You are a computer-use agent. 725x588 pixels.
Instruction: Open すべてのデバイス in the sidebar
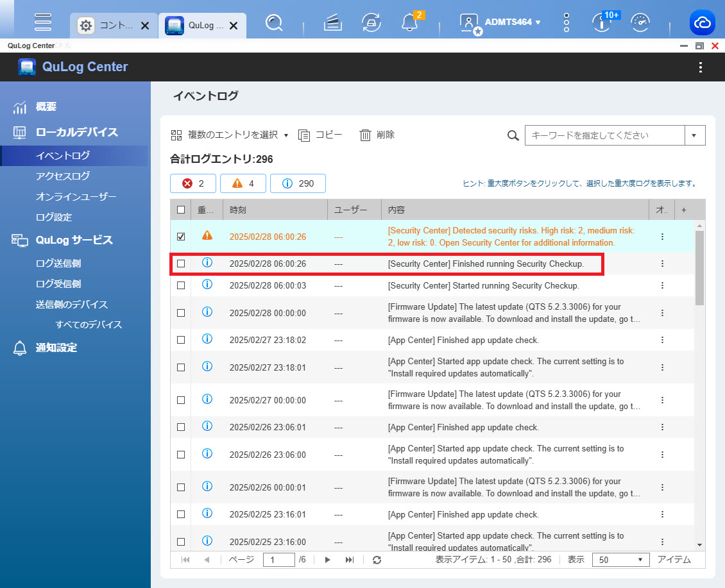89,324
